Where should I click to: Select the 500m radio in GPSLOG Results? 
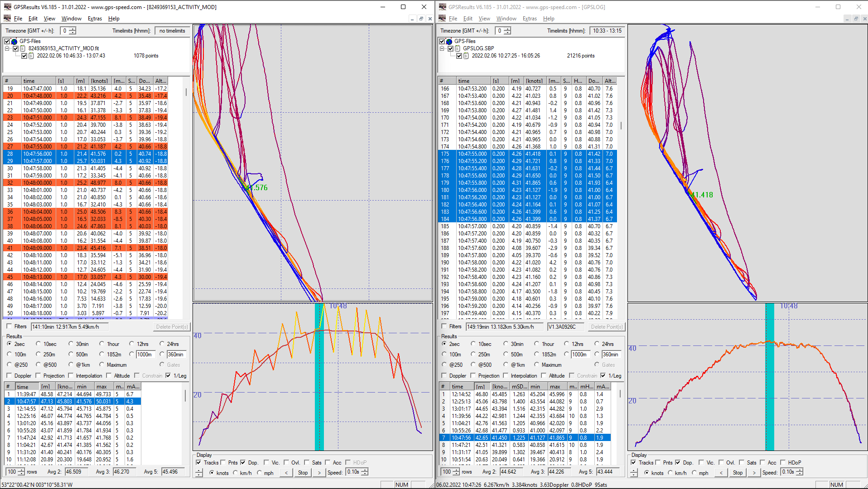pos(506,355)
